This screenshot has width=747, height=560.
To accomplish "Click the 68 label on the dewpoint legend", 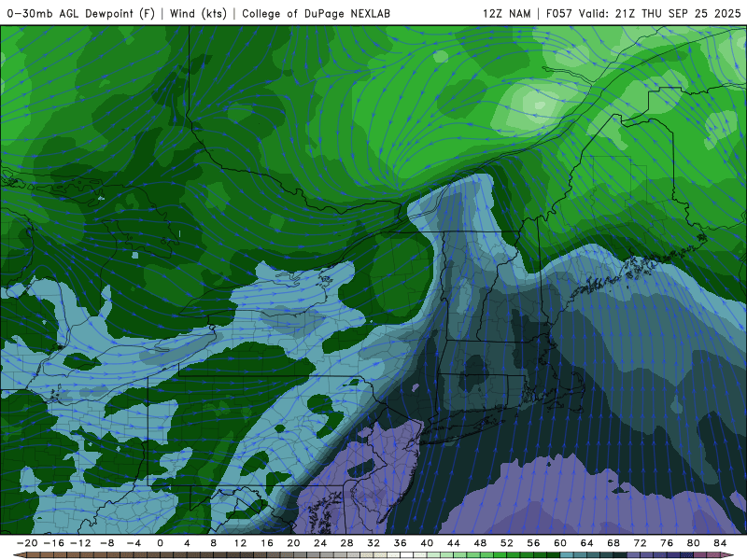I will [x=613, y=543].
